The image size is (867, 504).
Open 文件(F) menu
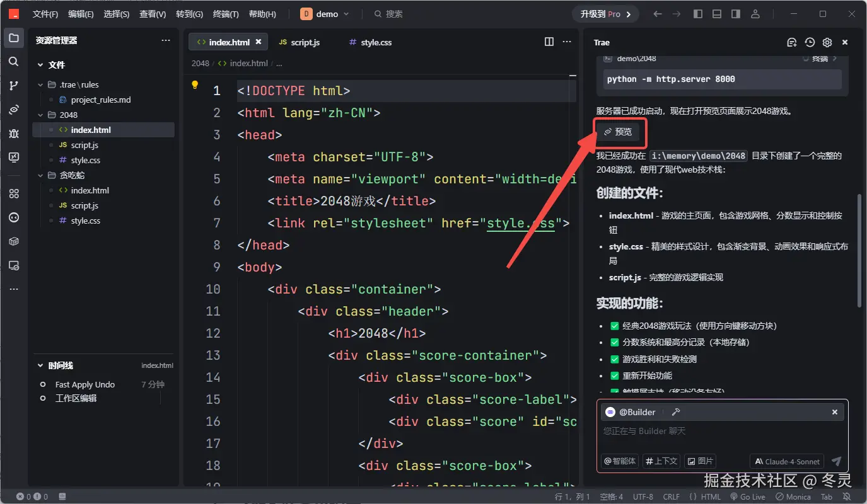45,14
